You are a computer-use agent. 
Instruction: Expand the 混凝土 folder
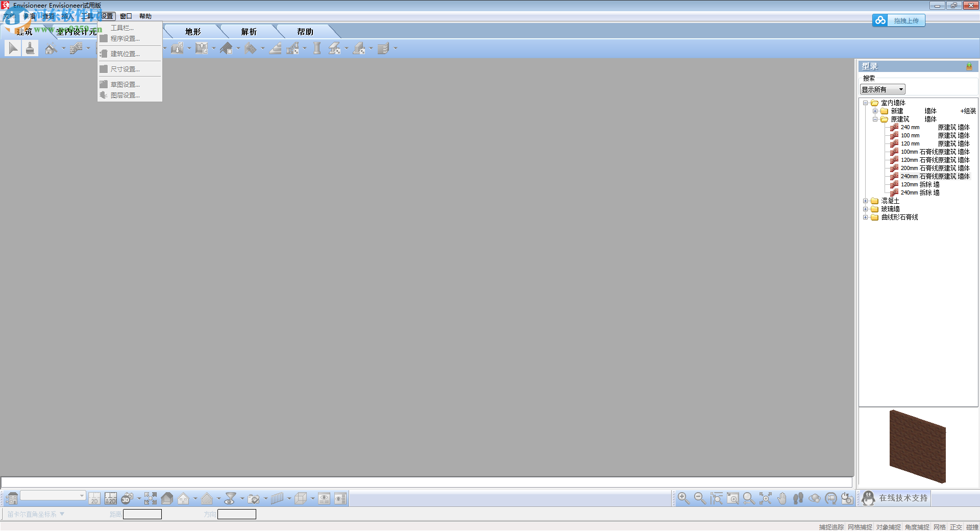coord(866,201)
